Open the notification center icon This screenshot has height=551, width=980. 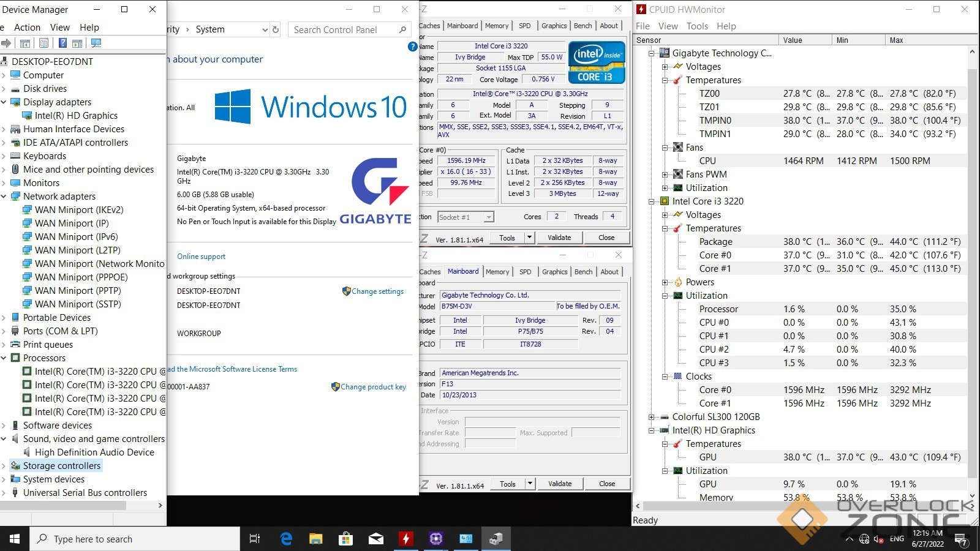pyautogui.click(x=962, y=541)
